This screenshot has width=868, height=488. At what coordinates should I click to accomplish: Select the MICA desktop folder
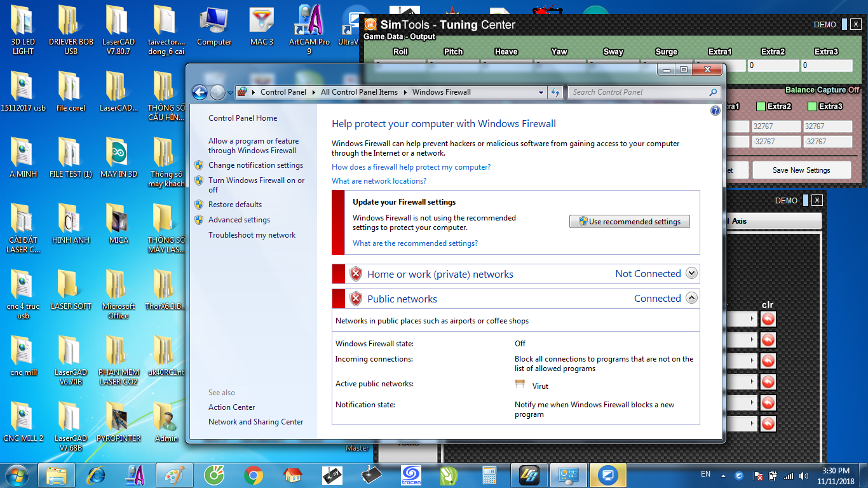(x=119, y=224)
